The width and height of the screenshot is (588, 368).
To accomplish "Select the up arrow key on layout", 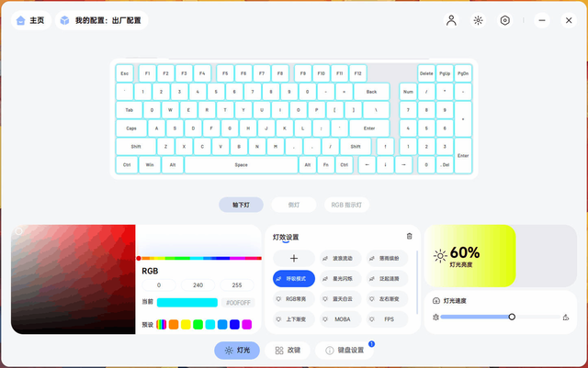I will coord(385,147).
